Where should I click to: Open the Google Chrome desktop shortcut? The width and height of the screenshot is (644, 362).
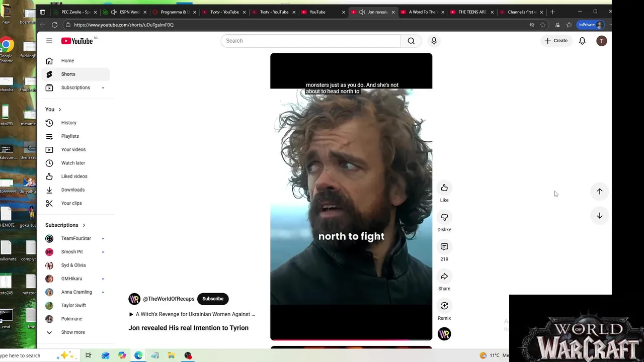coord(6,50)
